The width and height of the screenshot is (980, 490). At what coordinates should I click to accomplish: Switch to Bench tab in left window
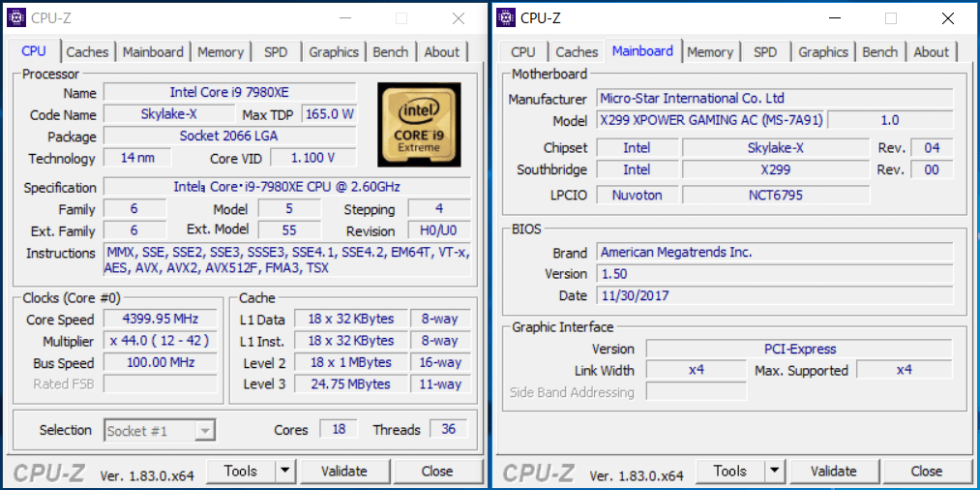391,52
